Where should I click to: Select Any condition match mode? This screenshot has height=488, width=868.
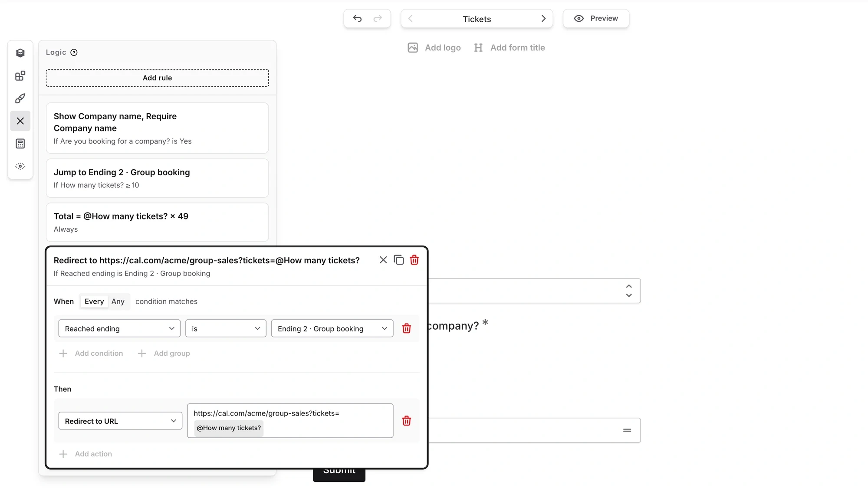click(118, 301)
